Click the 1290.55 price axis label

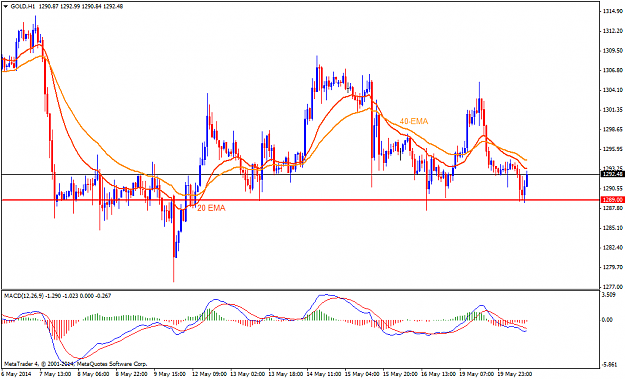coord(613,189)
